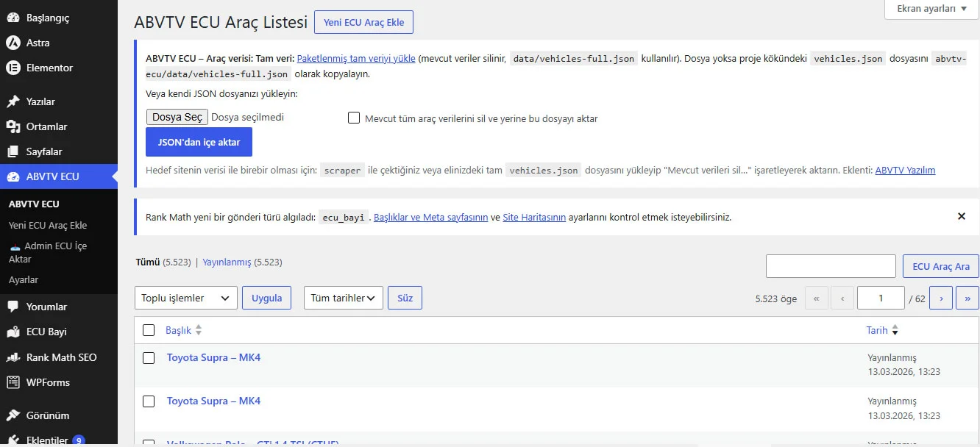The image size is (980, 447).
Task: Open Ortamlar media icon
Action: [x=13, y=126]
